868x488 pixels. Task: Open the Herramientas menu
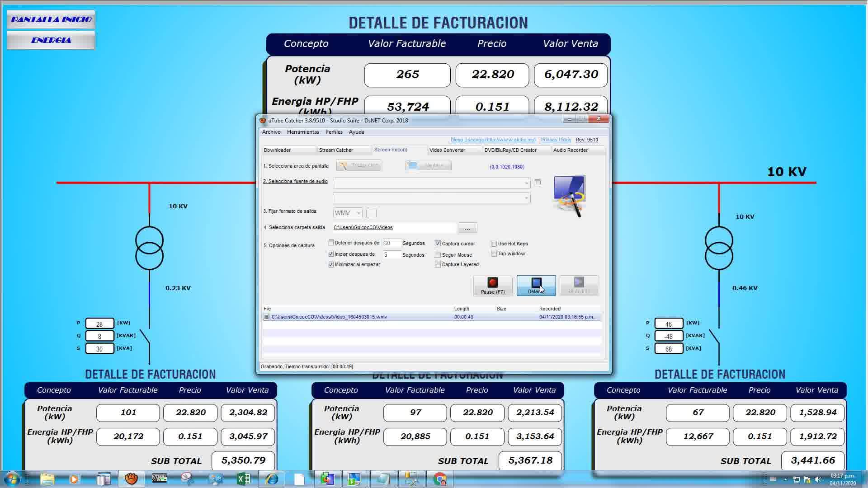(x=303, y=132)
